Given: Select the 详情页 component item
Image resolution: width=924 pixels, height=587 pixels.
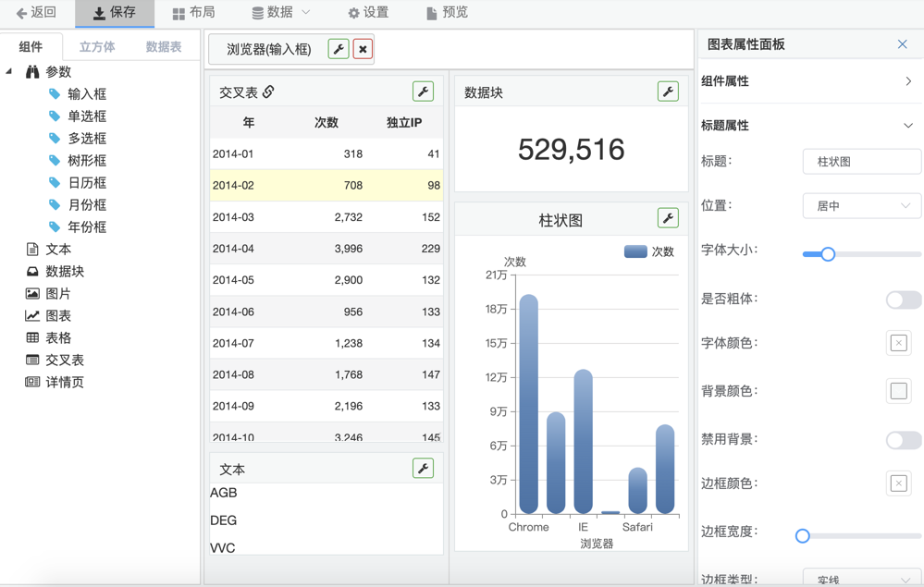Looking at the screenshot, I should [x=65, y=382].
